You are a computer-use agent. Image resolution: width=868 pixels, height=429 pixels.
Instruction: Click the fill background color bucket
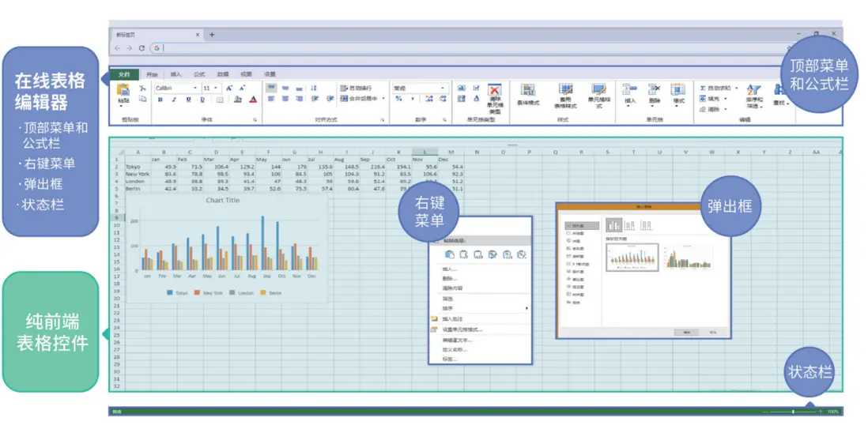tap(238, 100)
